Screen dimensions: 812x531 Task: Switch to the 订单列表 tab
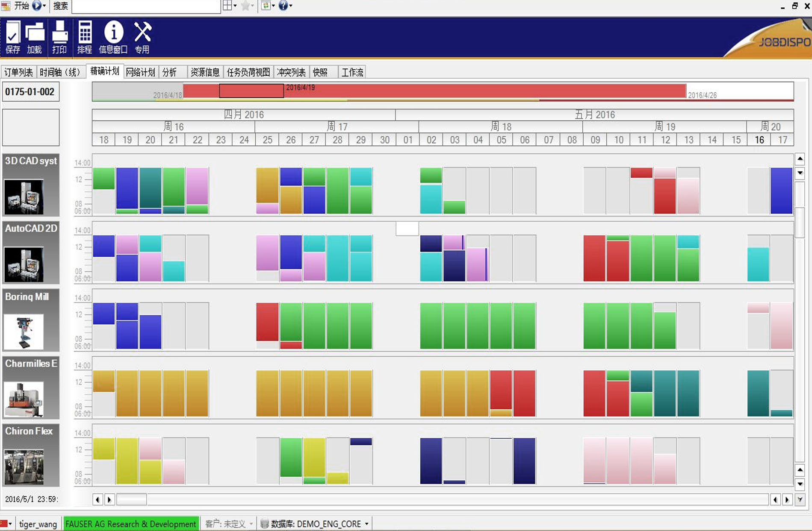coord(18,72)
